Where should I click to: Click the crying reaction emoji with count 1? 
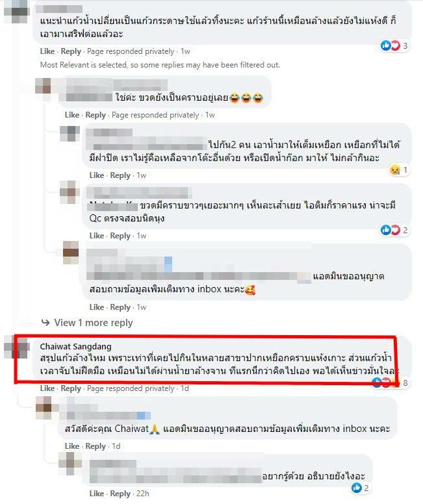(394, 170)
